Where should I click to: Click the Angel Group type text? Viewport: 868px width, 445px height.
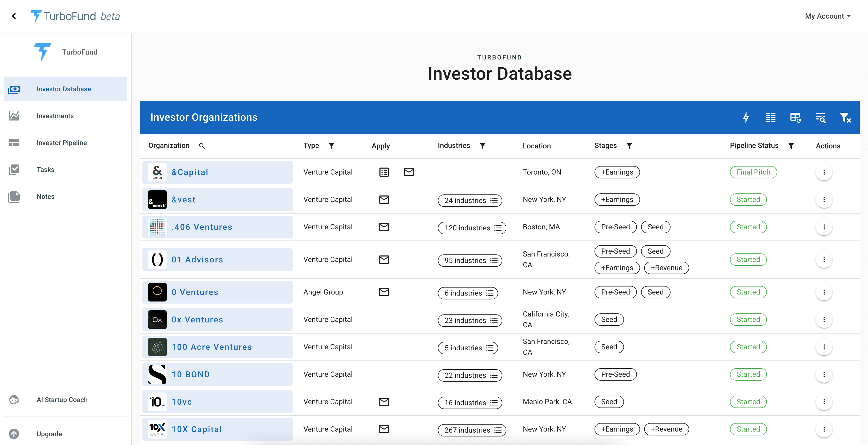tap(323, 292)
